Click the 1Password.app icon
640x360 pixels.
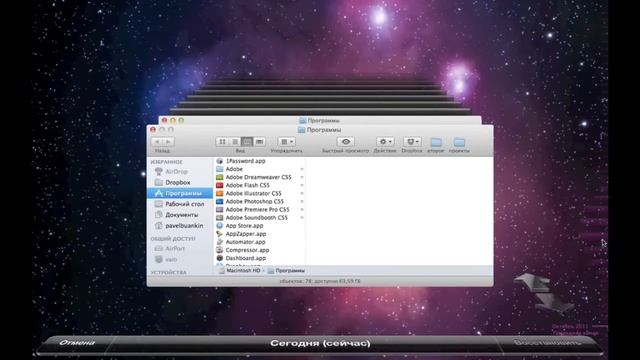(x=220, y=161)
